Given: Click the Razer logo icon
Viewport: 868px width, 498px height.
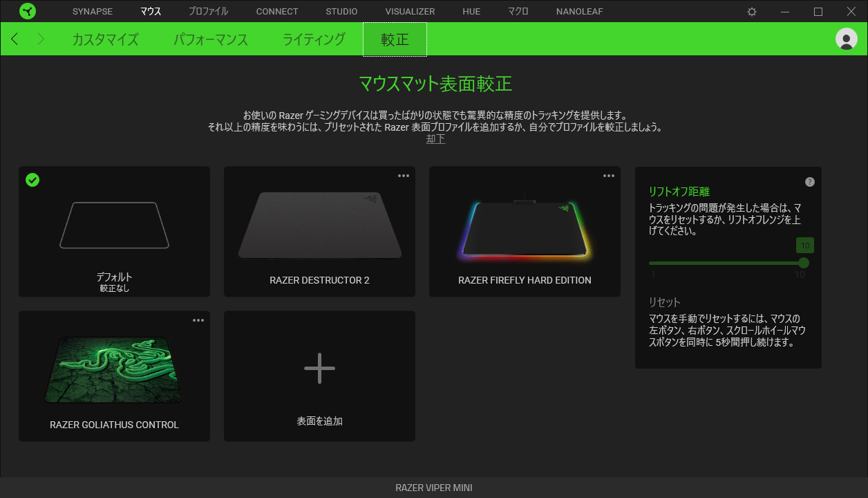Looking at the screenshot, I should (28, 11).
